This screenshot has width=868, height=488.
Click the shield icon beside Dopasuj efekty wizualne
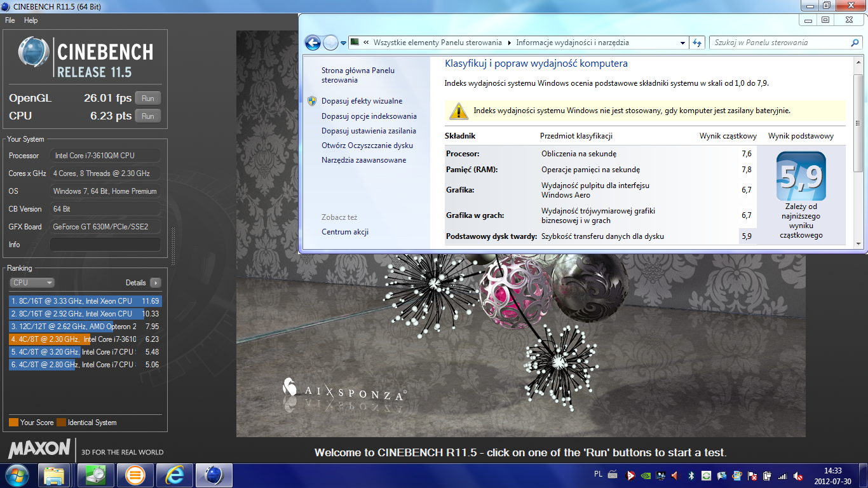pyautogui.click(x=312, y=101)
